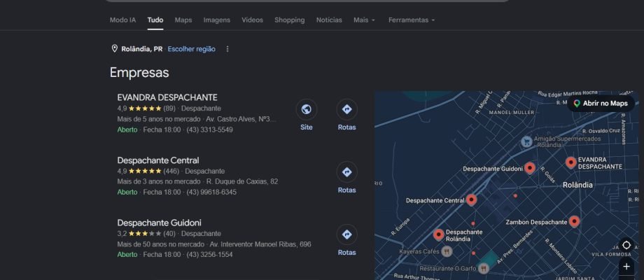Click the Restaurante O Garfo marker
The height and width of the screenshot is (280, 644).
484,269
